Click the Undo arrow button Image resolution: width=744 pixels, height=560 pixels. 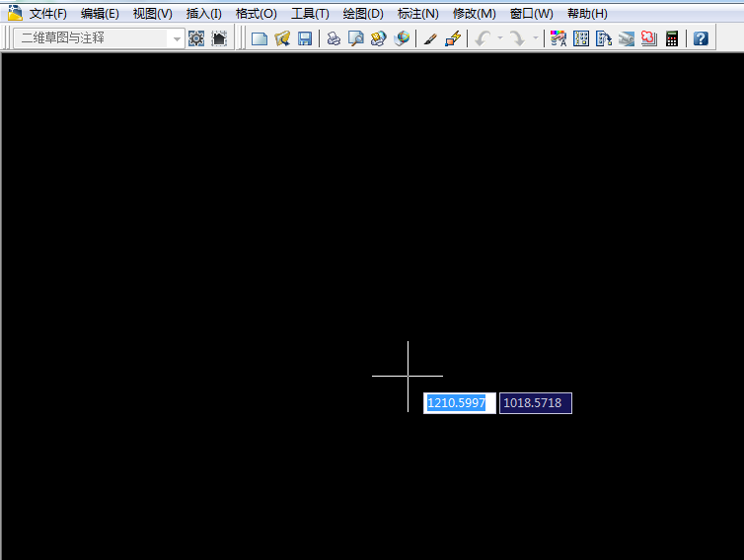pyautogui.click(x=483, y=38)
